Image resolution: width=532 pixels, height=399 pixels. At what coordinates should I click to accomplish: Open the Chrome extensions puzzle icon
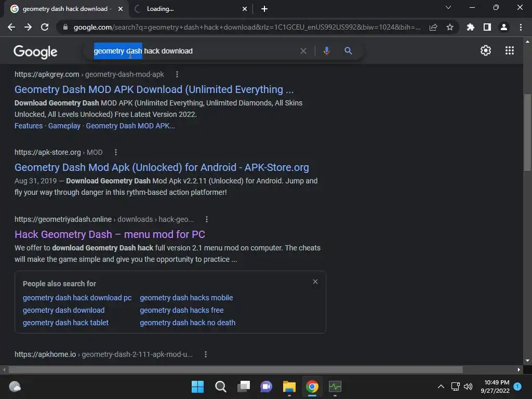pos(471,27)
